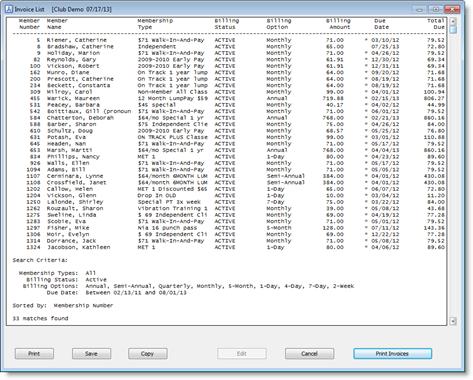Viewport: 473px width, 380px height.
Task: Click 'Non-Member All Class' membership type
Action: 172,92
